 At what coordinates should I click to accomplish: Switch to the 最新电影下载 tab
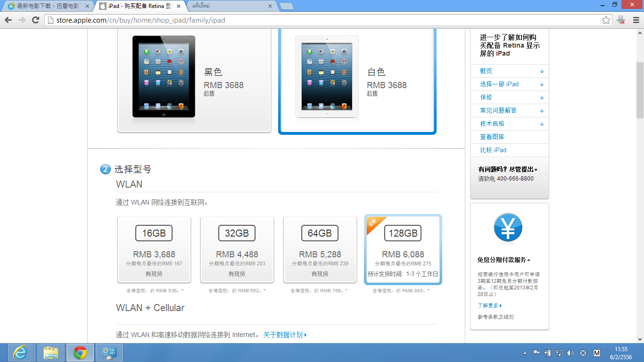pyautogui.click(x=49, y=6)
